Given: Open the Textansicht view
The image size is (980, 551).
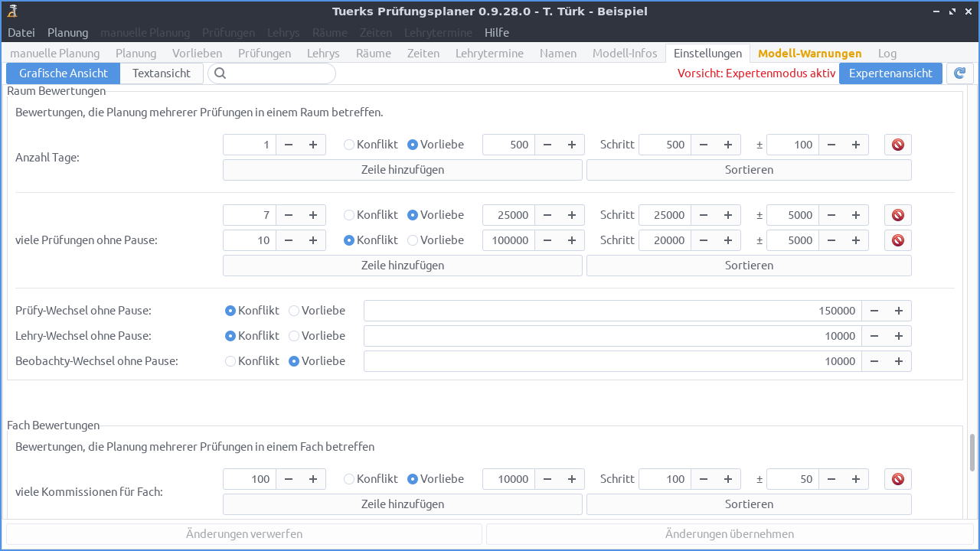Looking at the screenshot, I should click(x=161, y=73).
